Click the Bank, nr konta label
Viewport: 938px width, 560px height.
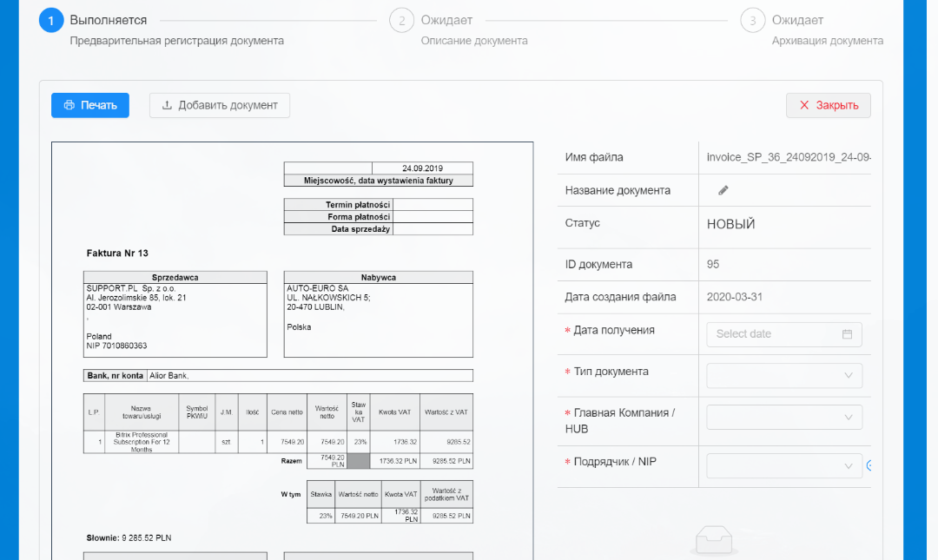click(x=116, y=376)
